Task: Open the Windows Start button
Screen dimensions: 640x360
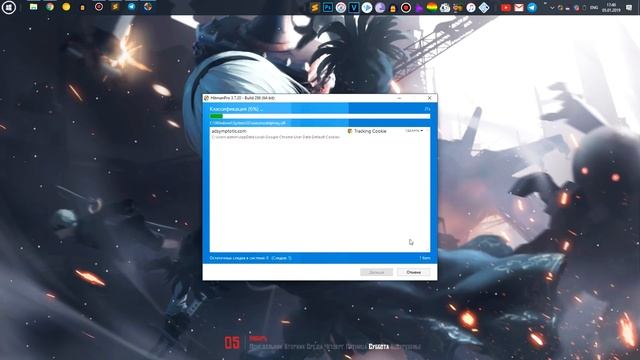Action: [9, 7]
